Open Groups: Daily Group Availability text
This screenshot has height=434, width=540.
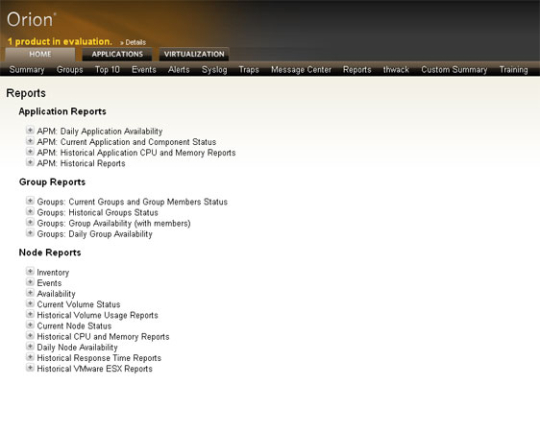94,234
